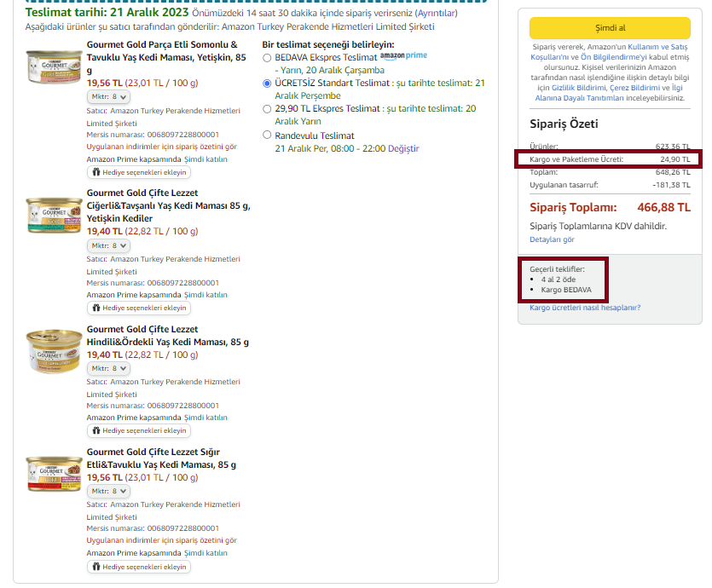Screen dimensions: 712x588
Task: Click Detayları gör in order summary
Action: click(x=552, y=239)
